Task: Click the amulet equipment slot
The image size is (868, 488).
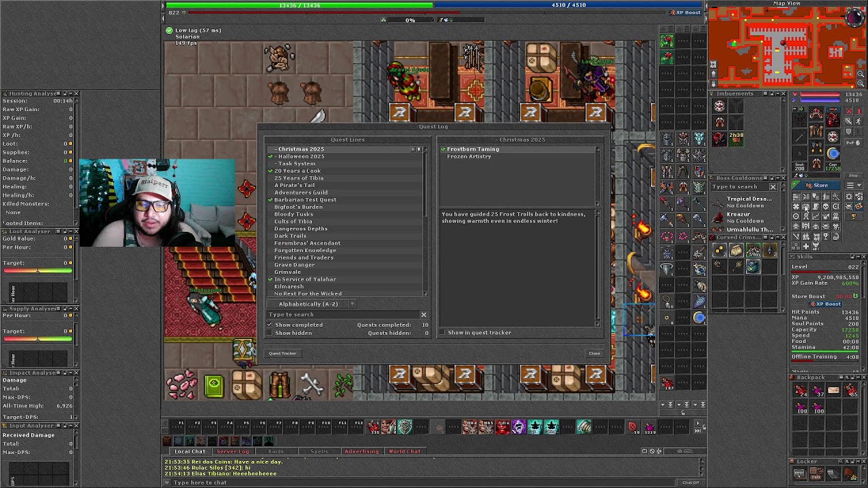Action: (800, 120)
